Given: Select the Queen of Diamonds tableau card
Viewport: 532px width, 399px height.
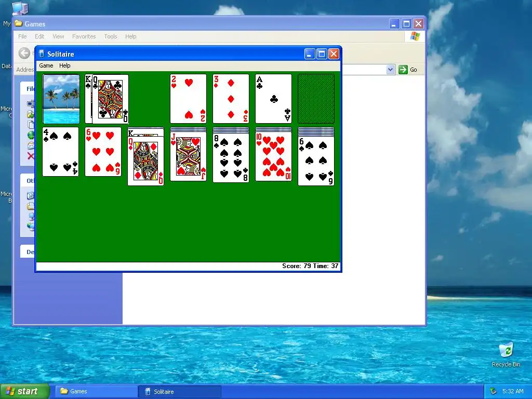Looking at the screenshot, I should 145,161.
